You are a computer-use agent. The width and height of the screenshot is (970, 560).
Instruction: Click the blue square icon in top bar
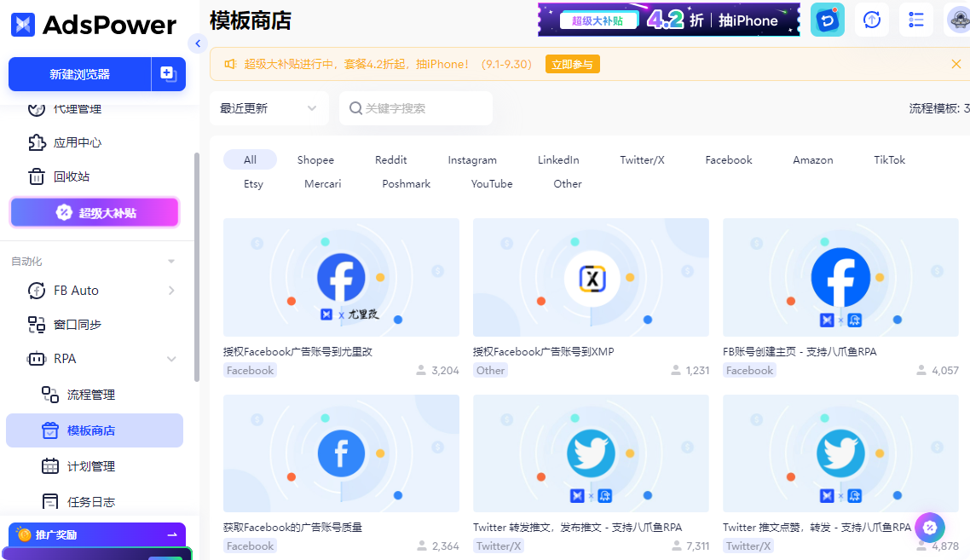[827, 20]
